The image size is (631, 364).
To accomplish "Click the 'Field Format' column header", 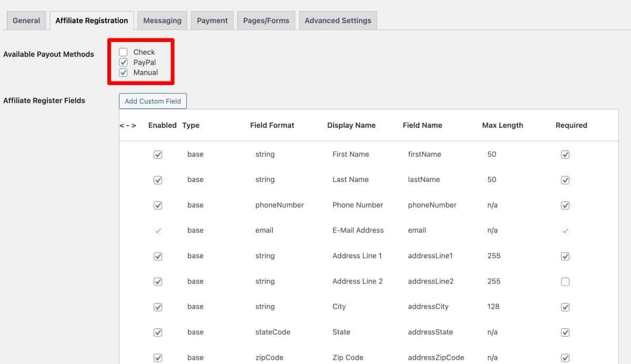I will coord(272,125).
